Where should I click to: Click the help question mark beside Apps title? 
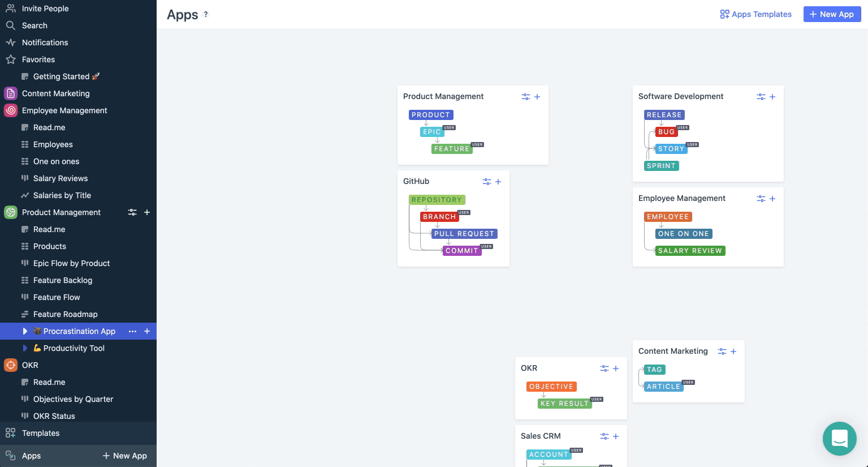tap(205, 15)
